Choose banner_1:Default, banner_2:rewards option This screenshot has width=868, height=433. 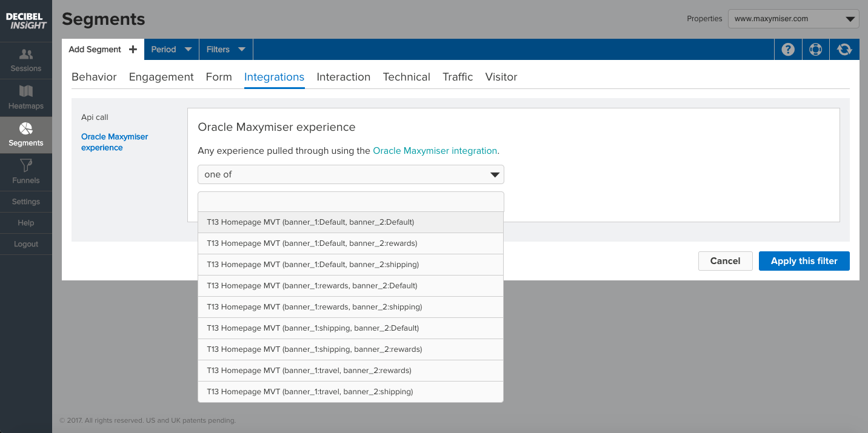click(x=351, y=243)
